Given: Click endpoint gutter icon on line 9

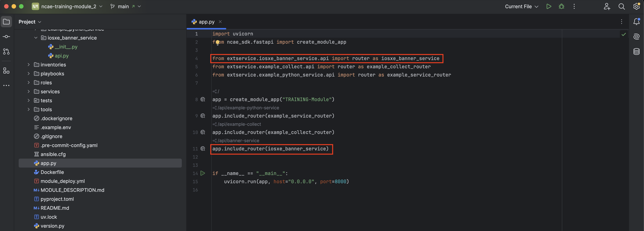Looking at the screenshot, I should (203, 116).
